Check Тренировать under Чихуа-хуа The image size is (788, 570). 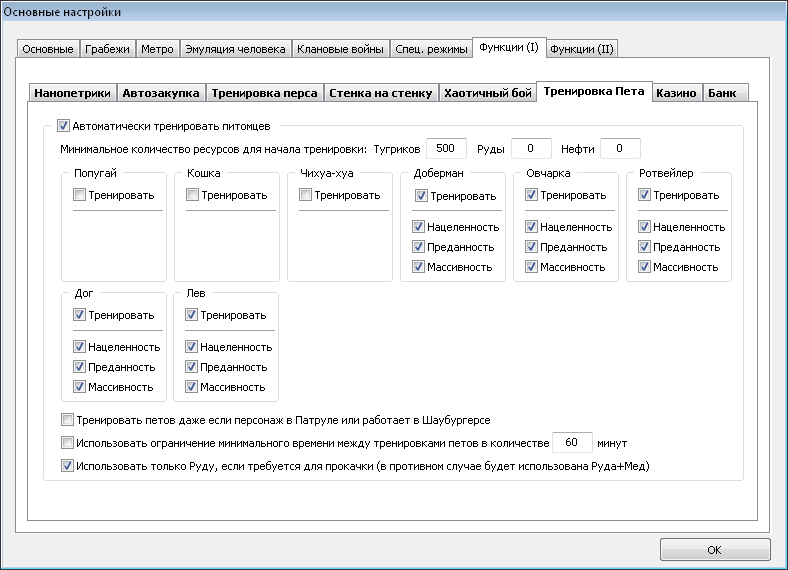306,195
